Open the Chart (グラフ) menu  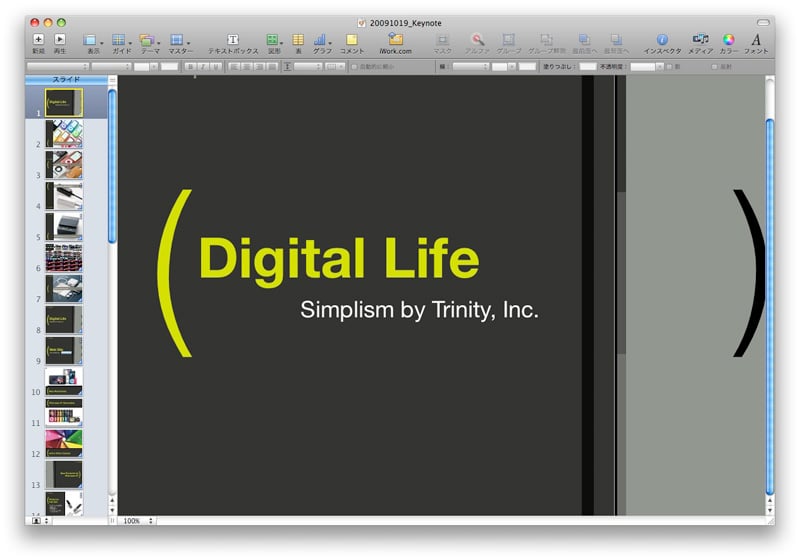[x=322, y=40]
